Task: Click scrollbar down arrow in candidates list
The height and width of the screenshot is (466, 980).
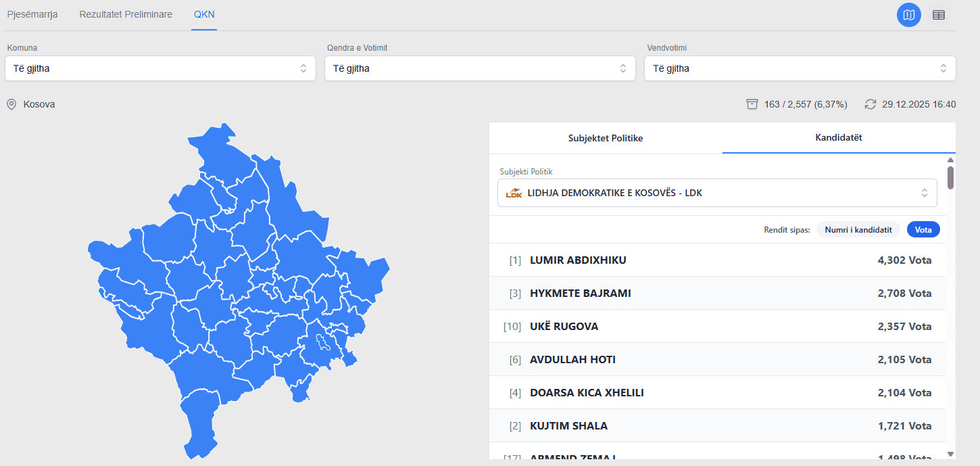Action: click(x=950, y=454)
